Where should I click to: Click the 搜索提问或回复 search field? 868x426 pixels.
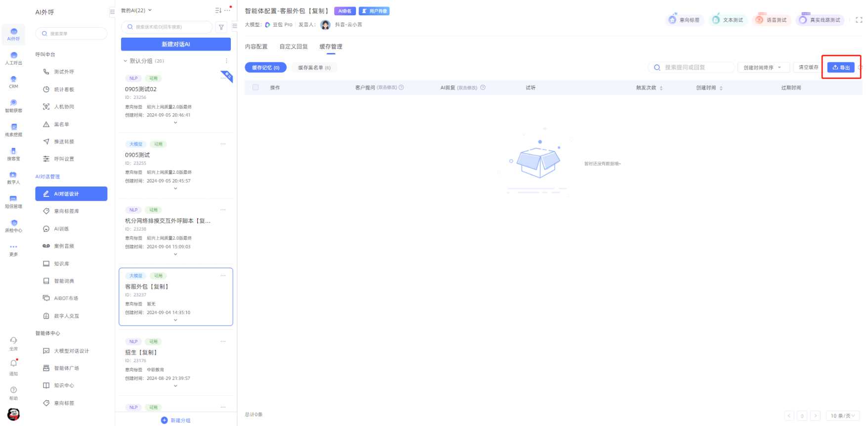[694, 68]
